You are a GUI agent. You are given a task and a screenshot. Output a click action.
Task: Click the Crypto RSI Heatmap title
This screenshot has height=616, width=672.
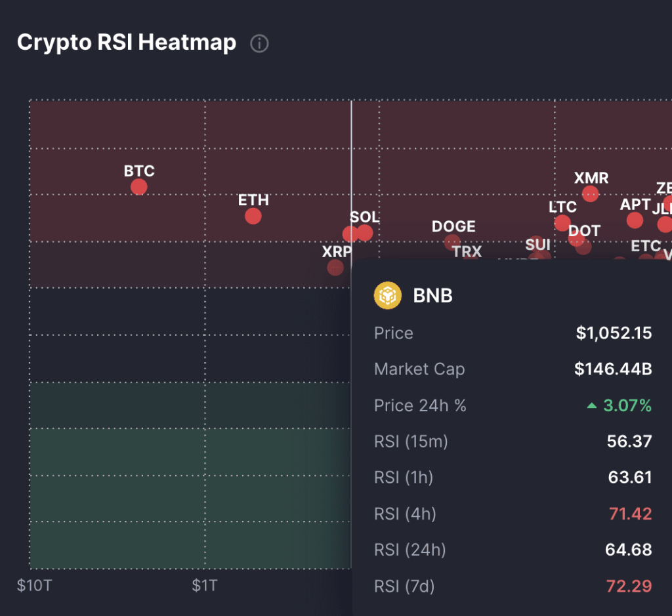[127, 43]
